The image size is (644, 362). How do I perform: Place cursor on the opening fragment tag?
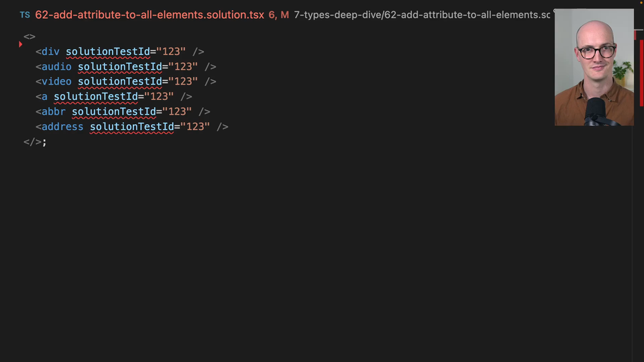tap(30, 37)
